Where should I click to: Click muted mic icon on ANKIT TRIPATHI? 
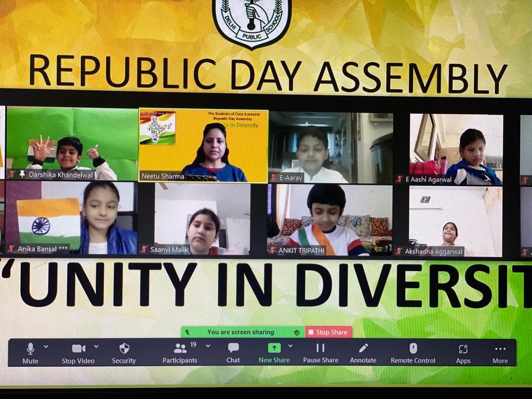pos(272,250)
